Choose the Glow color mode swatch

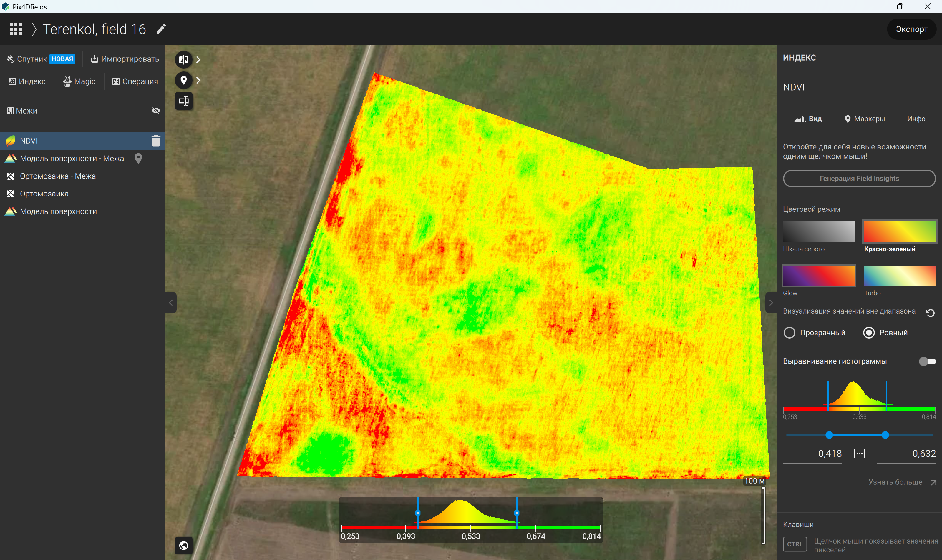(819, 276)
